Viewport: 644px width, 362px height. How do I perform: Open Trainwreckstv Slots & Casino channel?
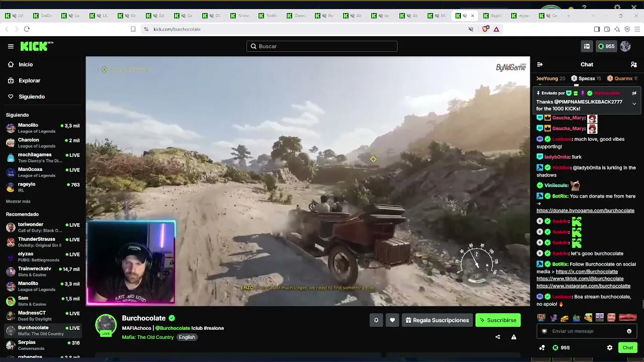[43, 271]
